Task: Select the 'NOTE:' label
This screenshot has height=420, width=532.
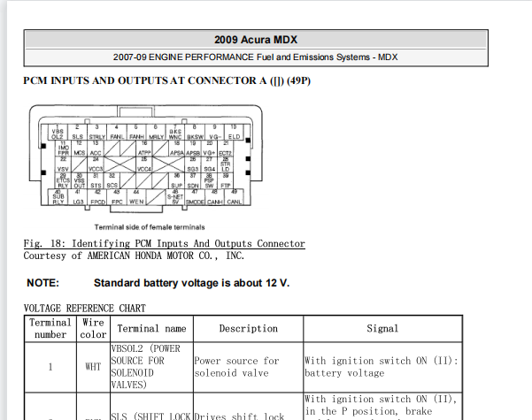Action: tap(42, 283)
